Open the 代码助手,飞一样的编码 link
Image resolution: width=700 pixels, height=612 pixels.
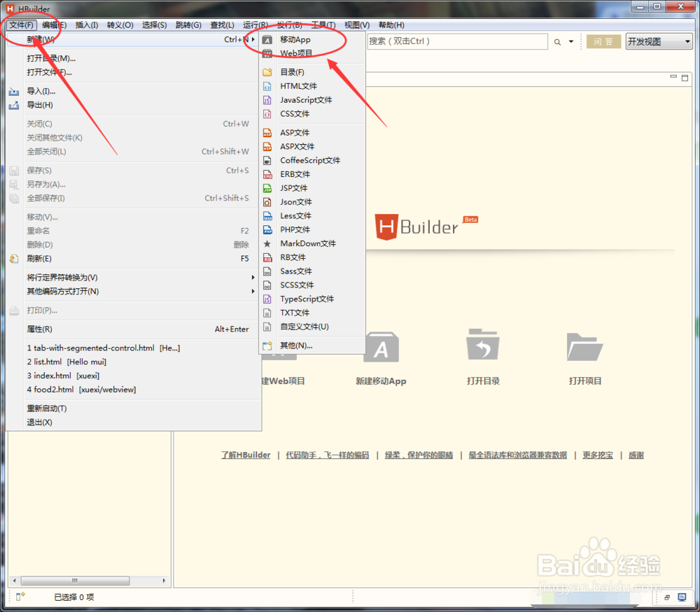tap(327, 455)
